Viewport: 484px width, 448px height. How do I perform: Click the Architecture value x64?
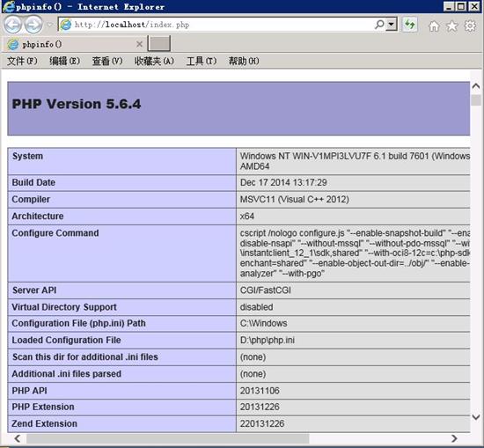[247, 217]
